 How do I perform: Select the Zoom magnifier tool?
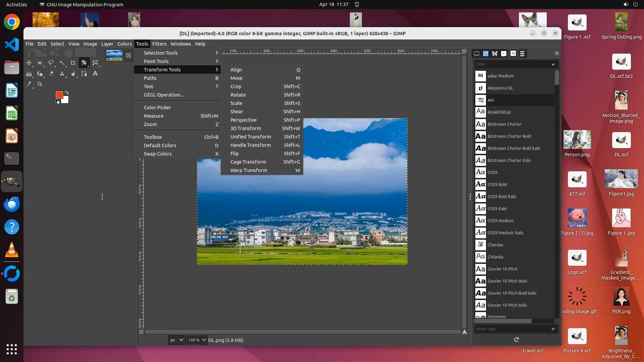40,84
